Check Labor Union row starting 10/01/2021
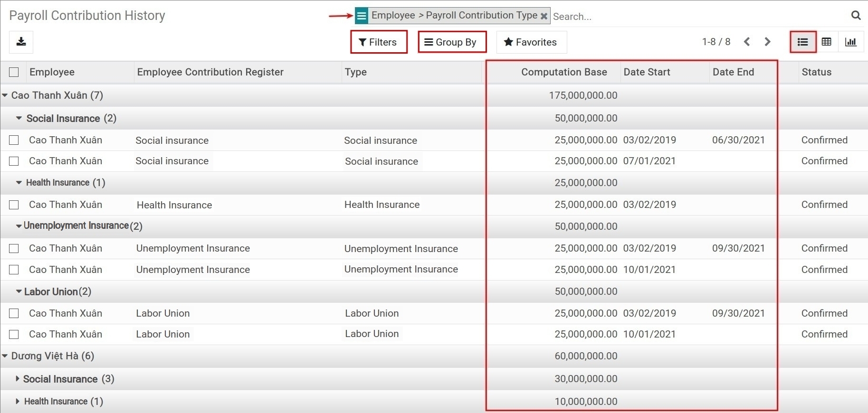This screenshot has width=868, height=413. (14, 334)
